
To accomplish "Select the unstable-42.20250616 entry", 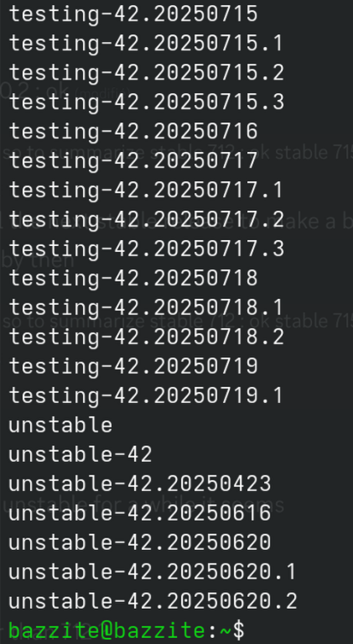I will (140, 513).
